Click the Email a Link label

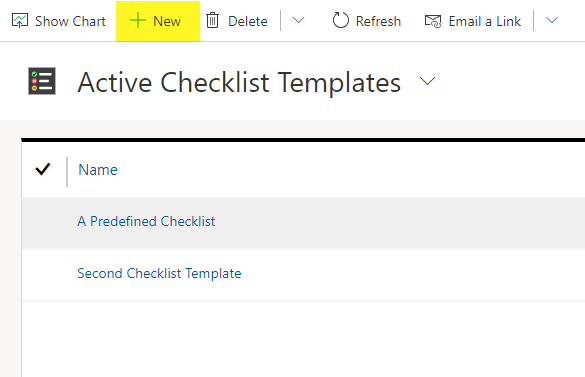tap(485, 21)
